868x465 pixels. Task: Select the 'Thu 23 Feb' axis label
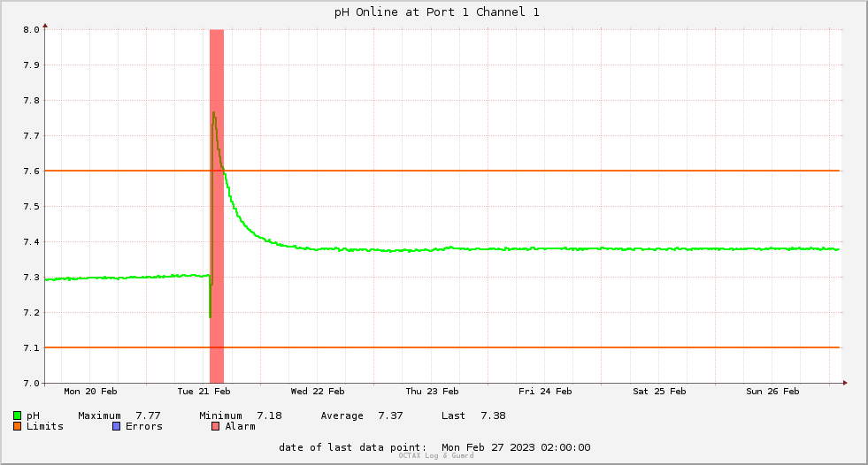[x=432, y=392]
